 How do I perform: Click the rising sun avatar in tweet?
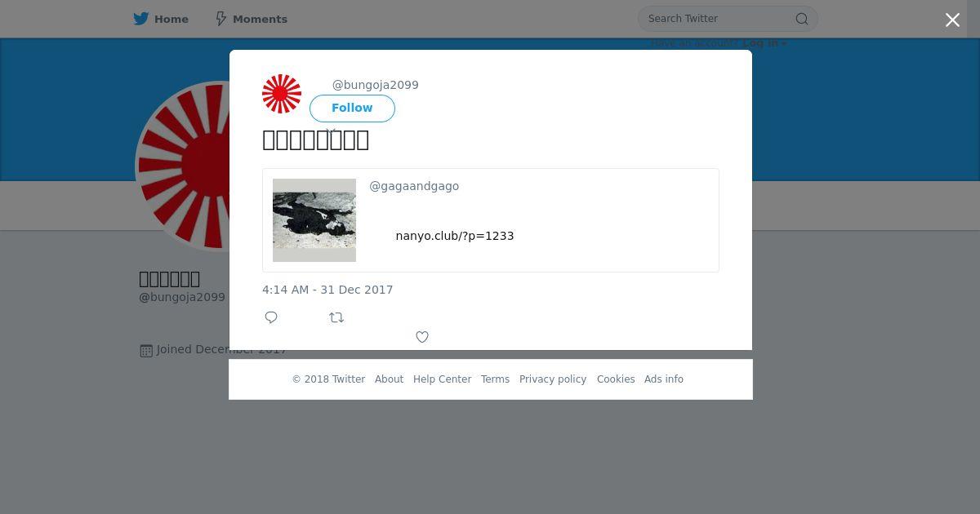282,94
